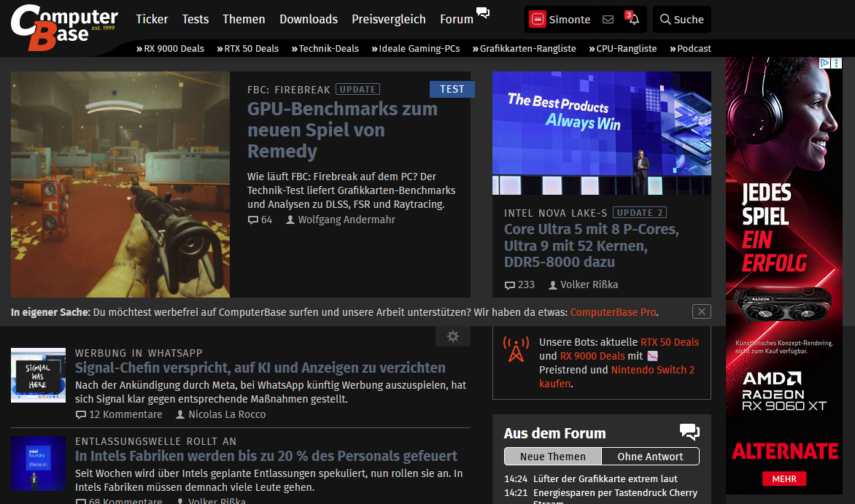Open the Podcast link
The width and height of the screenshot is (855, 504).
690,49
